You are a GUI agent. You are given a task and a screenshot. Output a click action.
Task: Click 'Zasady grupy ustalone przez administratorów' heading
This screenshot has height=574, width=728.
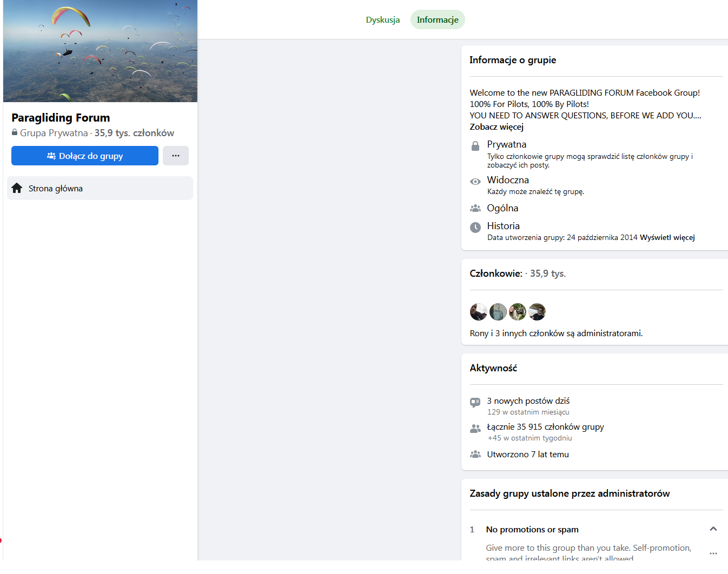[x=570, y=493]
